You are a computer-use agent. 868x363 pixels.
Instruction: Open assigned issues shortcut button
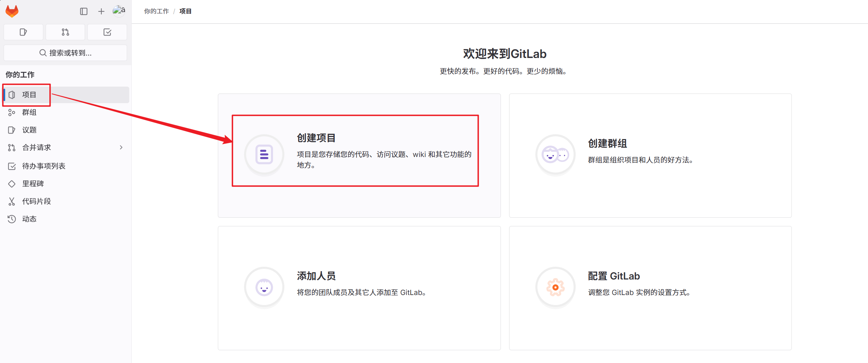click(23, 32)
